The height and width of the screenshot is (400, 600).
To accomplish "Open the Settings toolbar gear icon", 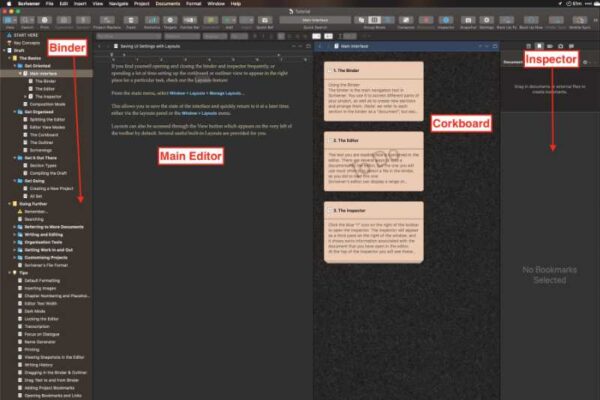I will click(x=486, y=20).
